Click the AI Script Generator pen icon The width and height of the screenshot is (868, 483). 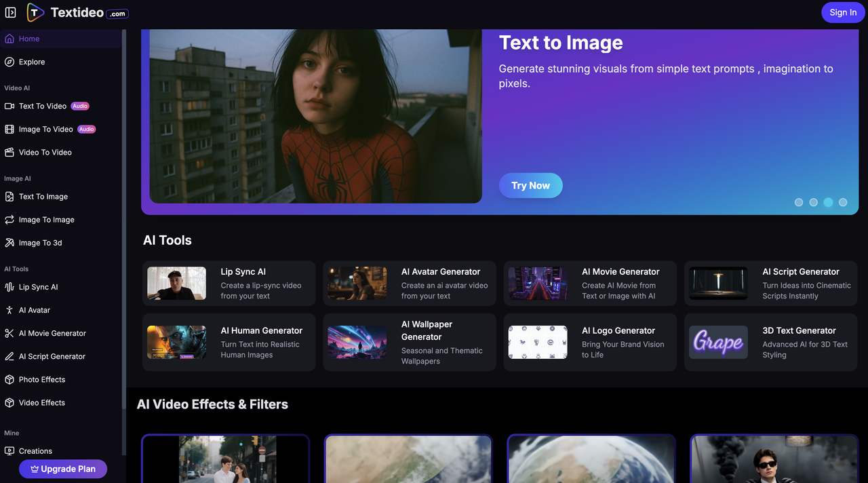click(9, 356)
